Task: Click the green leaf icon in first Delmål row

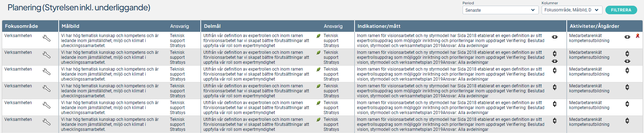Action: tap(318, 36)
